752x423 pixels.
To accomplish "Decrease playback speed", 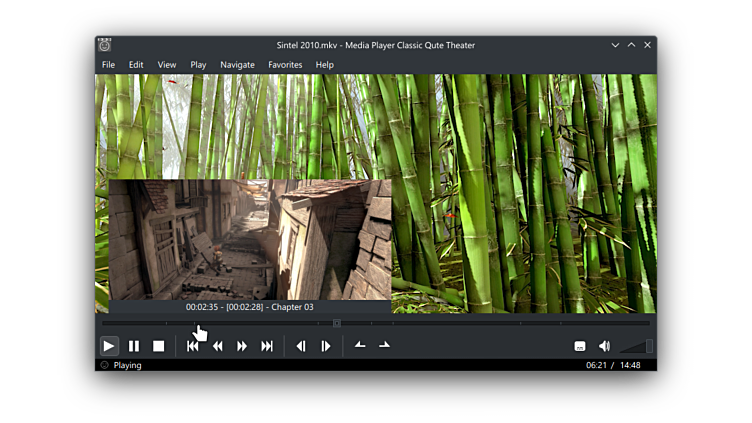I will click(x=360, y=346).
